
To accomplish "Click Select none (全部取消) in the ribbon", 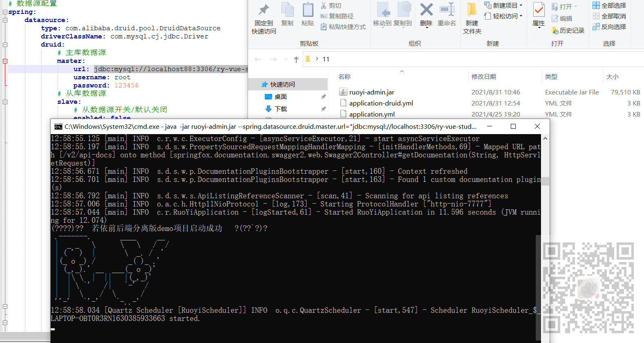I will coord(609,16).
